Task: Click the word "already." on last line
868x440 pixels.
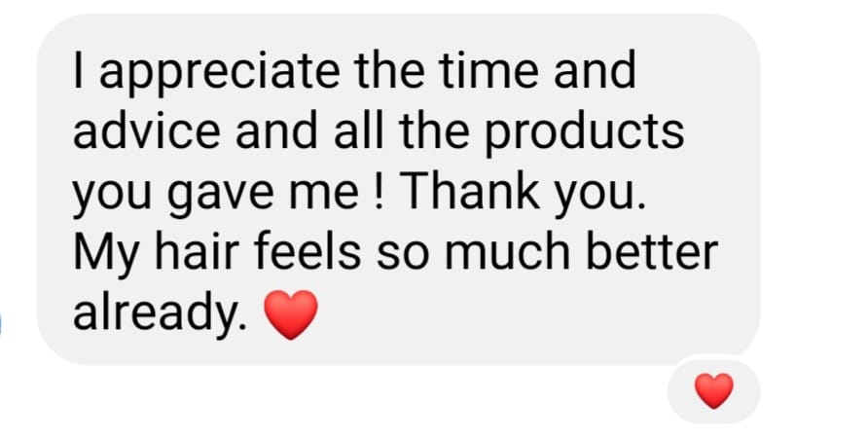Action: pos(161,312)
